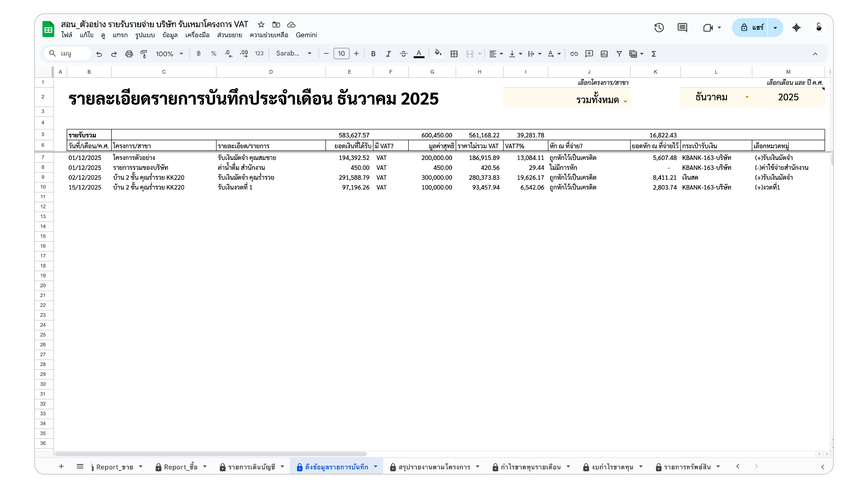Open the functions sigma icon

[654, 54]
